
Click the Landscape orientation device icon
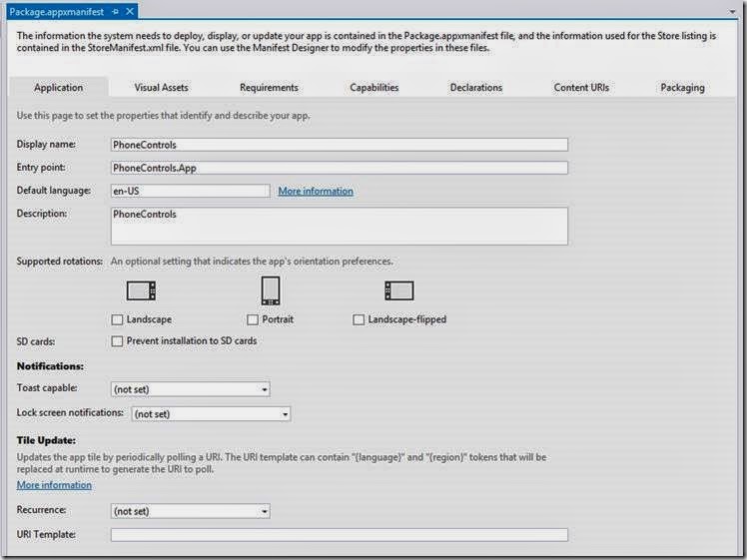coord(141,290)
